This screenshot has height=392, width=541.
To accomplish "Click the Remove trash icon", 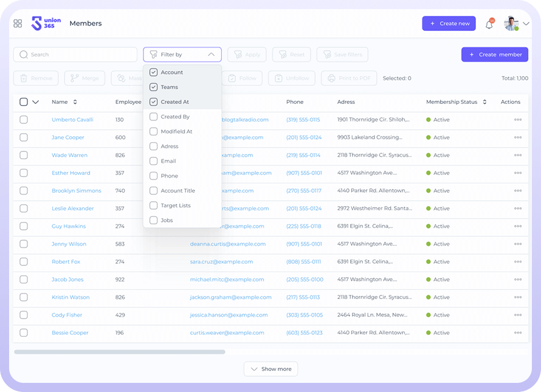I will 24,78.
